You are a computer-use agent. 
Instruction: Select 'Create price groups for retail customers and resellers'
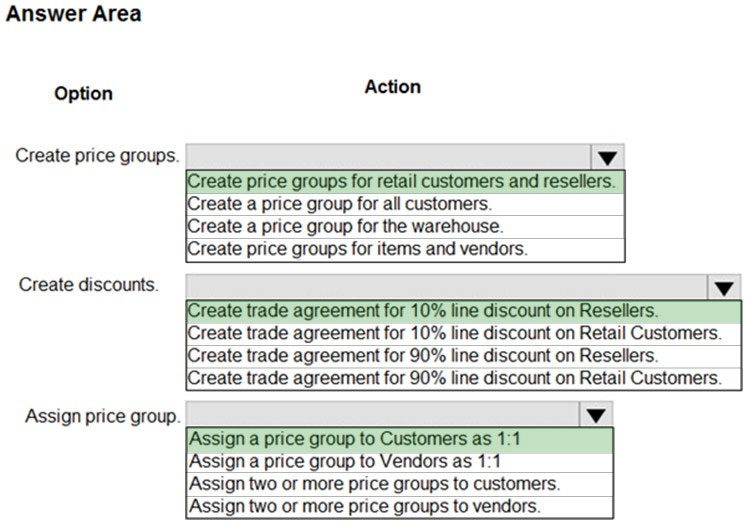coord(405,182)
